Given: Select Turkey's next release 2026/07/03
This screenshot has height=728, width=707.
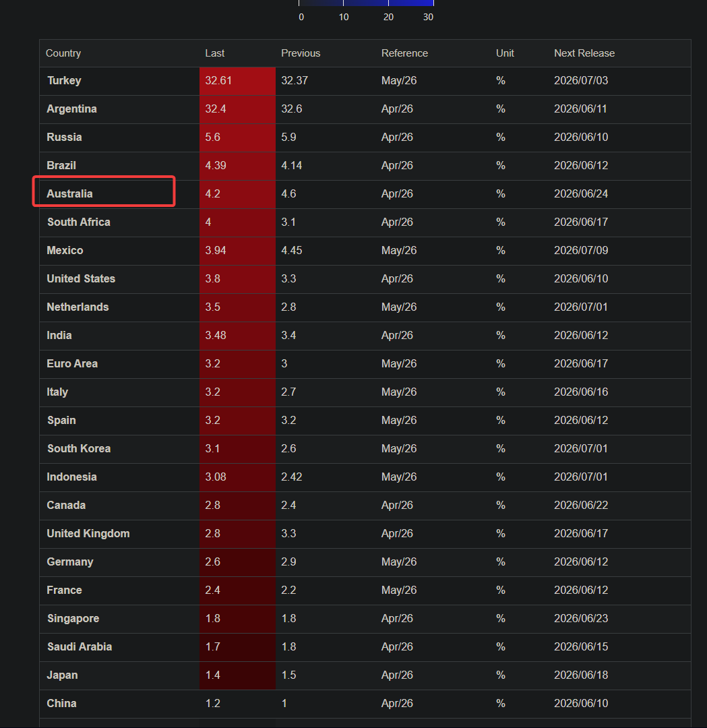Looking at the screenshot, I should (581, 81).
